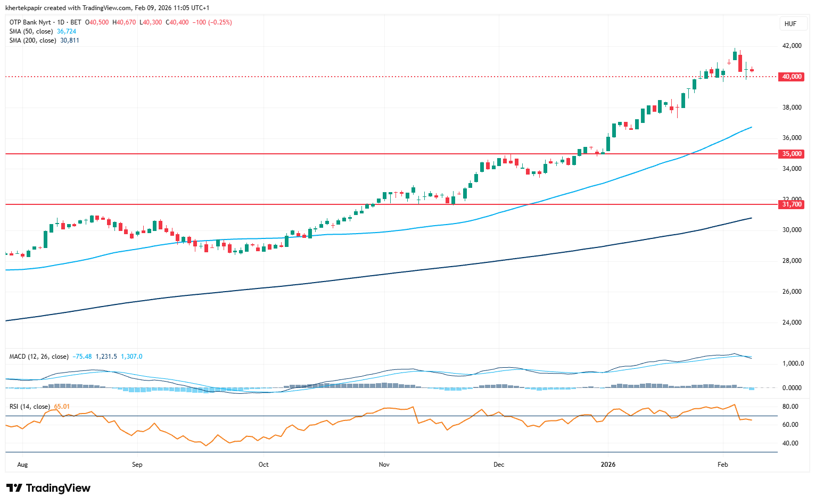Click the TradingView logo at bottom left
Viewport: 815px width, 504px height.
point(48,488)
